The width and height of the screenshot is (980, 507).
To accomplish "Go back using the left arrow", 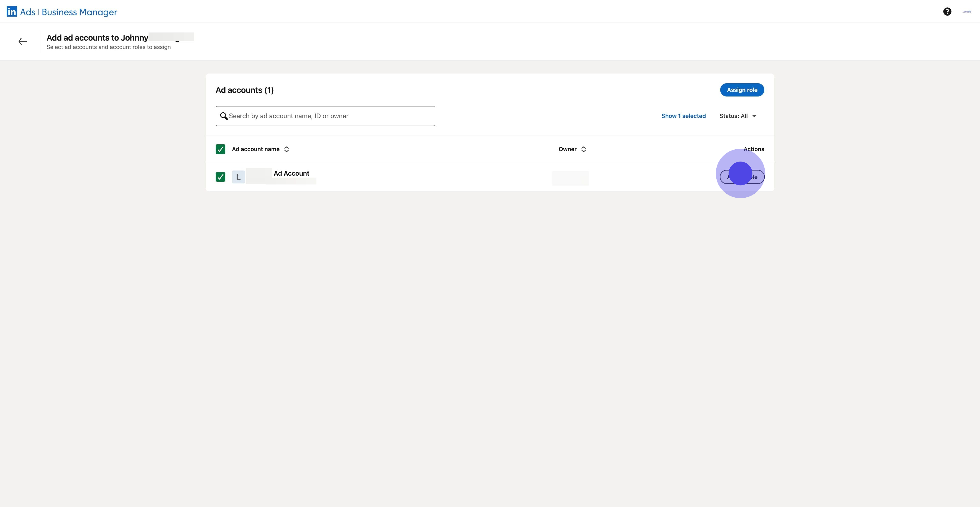I will click(23, 42).
